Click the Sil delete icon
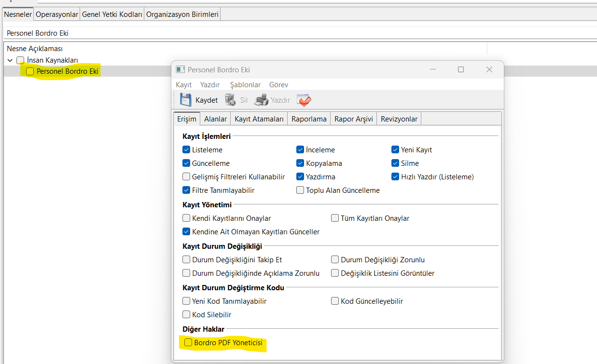Screen dimensions: 597x364 230,100
